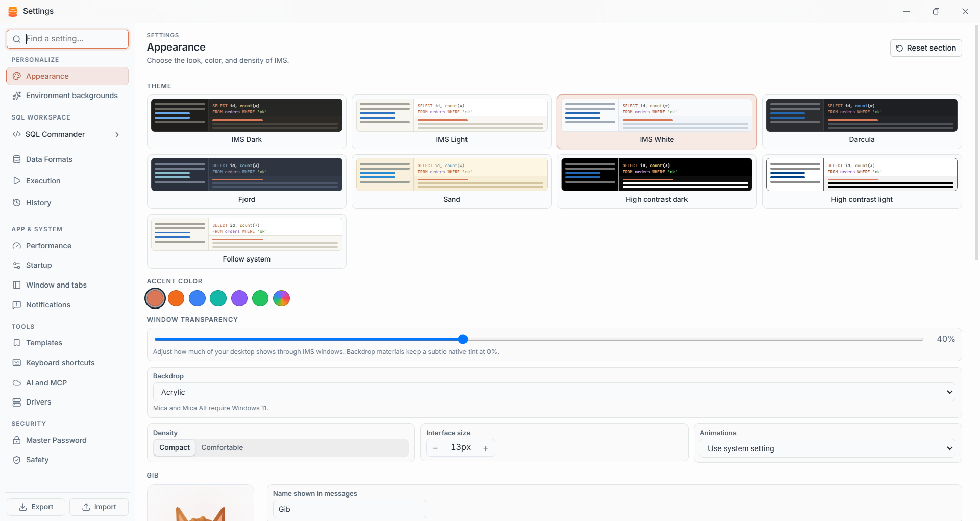Click the Reset section button
This screenshot has height=521, width=980.
926,48
